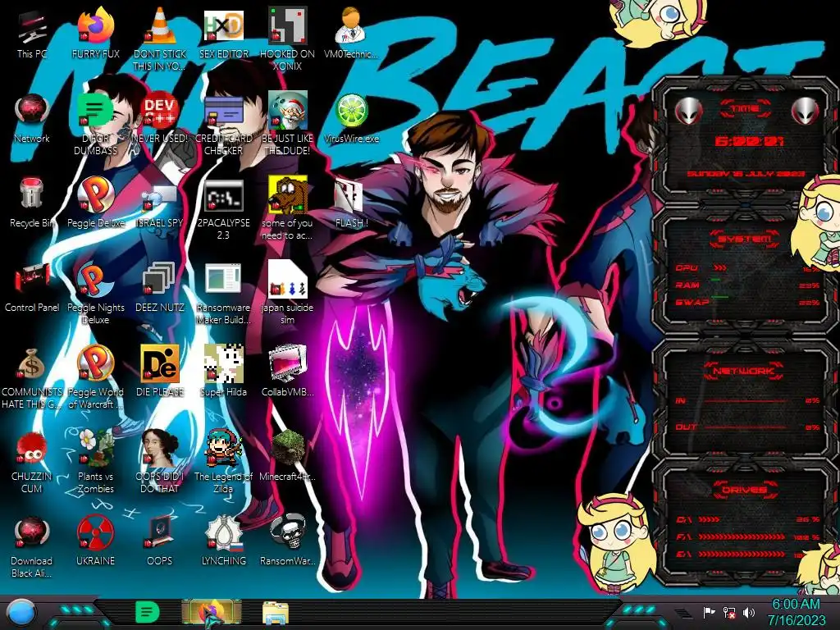Open the OOPS DID I DO THAT portrait icon
This screenshot has width=840, height=630.
(x=160, y=448)
